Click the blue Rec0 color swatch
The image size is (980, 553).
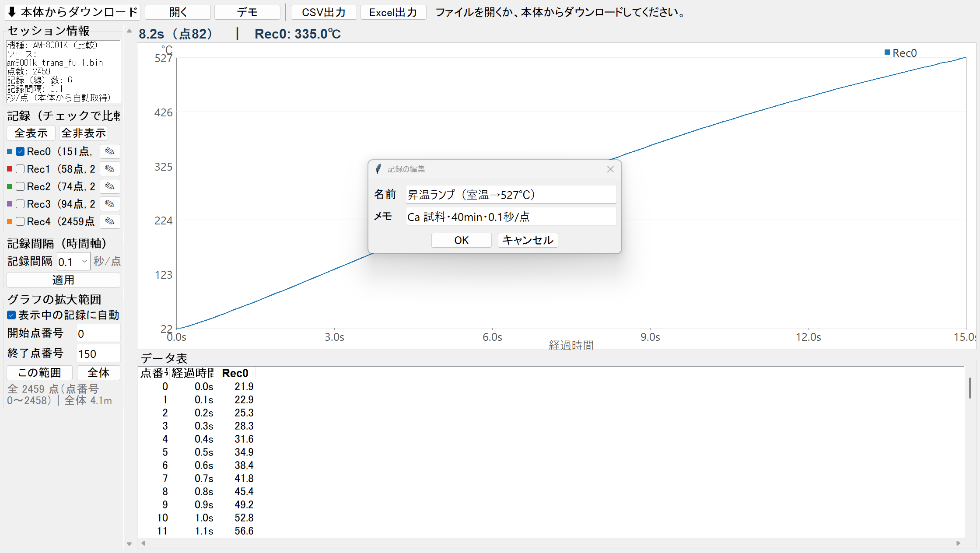tap(10, 151)
